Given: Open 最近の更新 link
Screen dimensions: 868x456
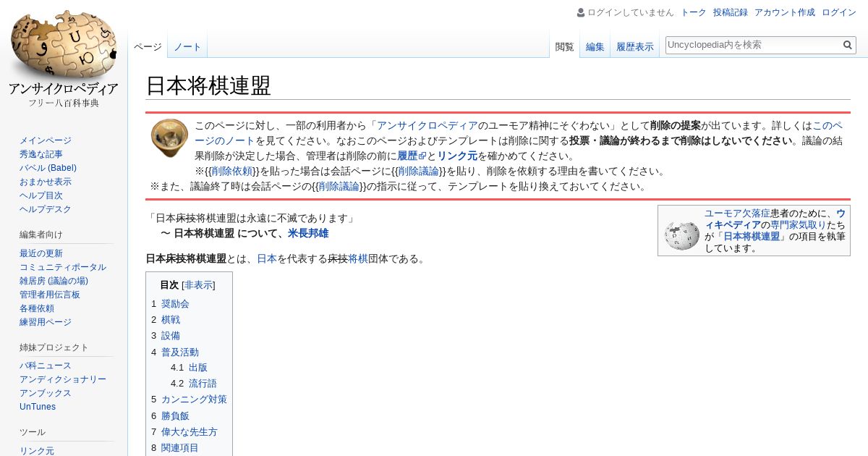Looking at the screenshot, I should click(41, 253).
